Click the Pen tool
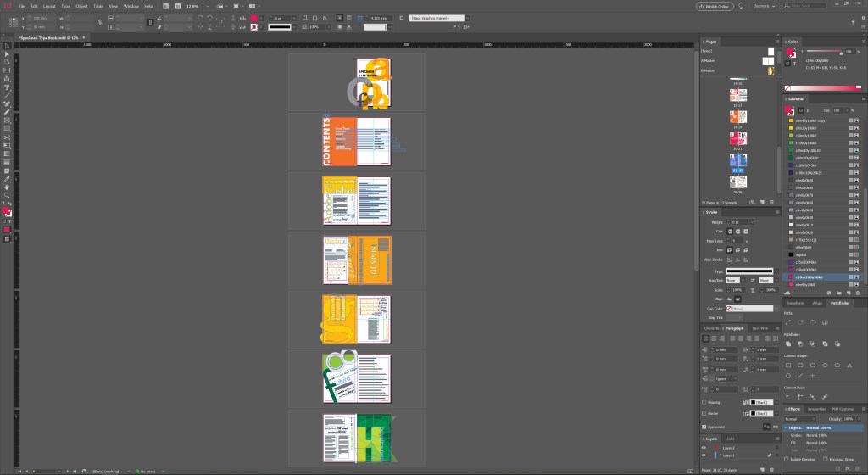This screenshot has width=868, height=475. (7, 103)
